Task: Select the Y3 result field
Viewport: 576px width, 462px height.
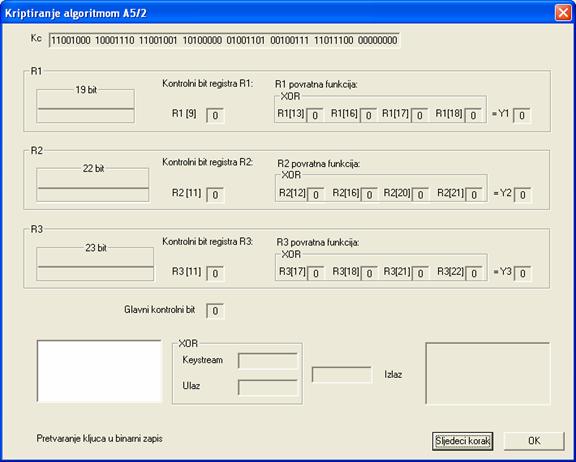Action: point(522,274)
